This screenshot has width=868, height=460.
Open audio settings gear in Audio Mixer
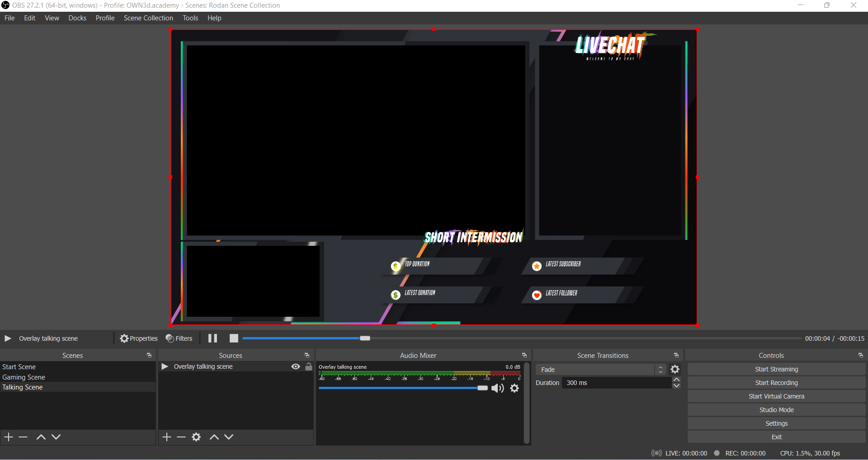(x=514, y=388)
